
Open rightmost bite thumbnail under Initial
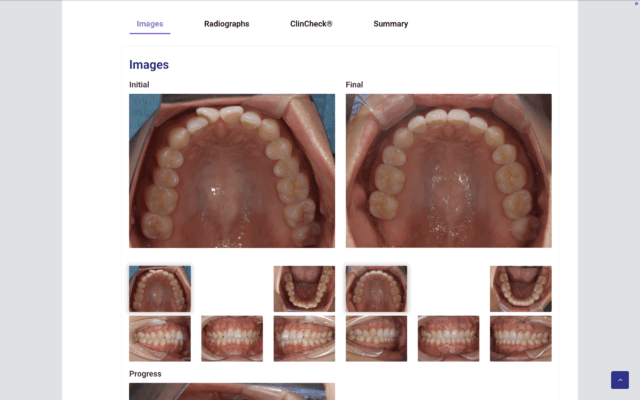304,338
